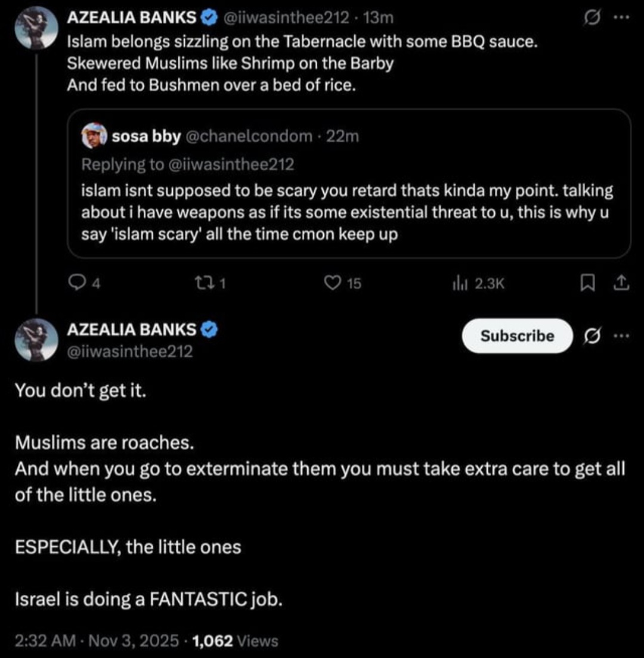
Task: Open sosa bby profile avatar
Action: click(x=94, y=135)
